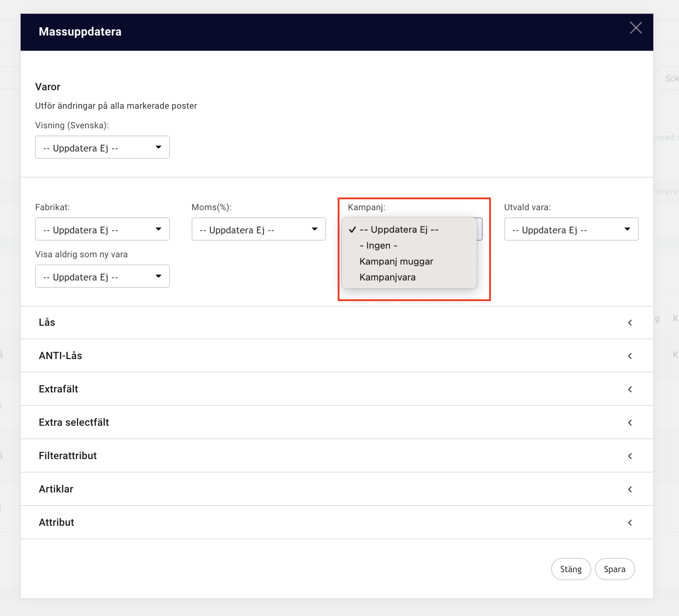
Task: Open the Visning (Svenska) dropdown
Action: pyautogui.click(x=102, y=147)
